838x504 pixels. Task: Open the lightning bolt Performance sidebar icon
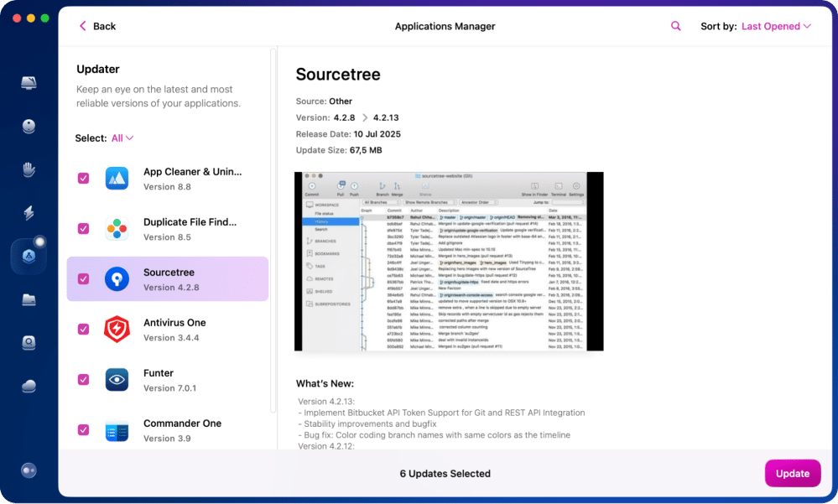29,213
